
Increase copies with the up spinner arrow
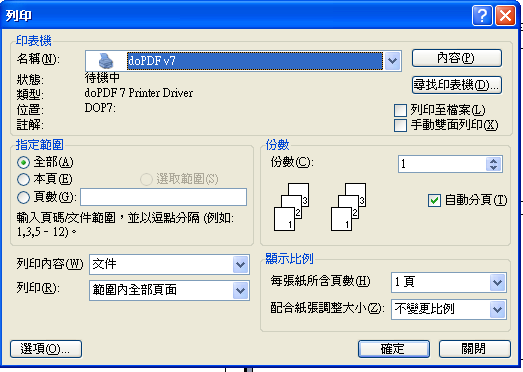coord(494,161)
